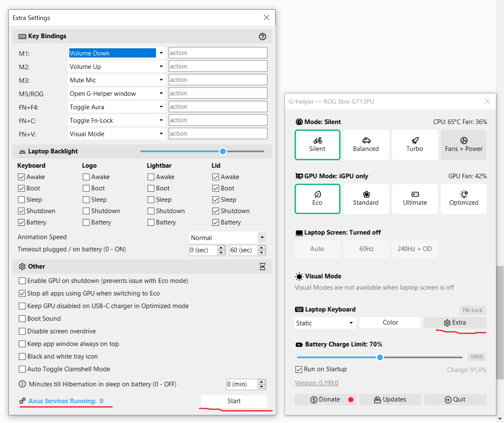This screenshot has width=504, height=423.
Task: Click the M2 action input field
Action: [x=218, y=66]
